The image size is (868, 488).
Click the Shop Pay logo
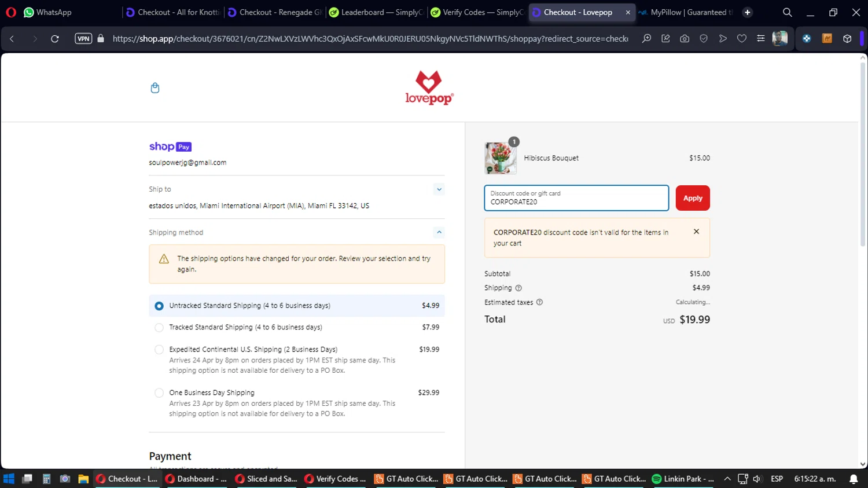[170, 146]
